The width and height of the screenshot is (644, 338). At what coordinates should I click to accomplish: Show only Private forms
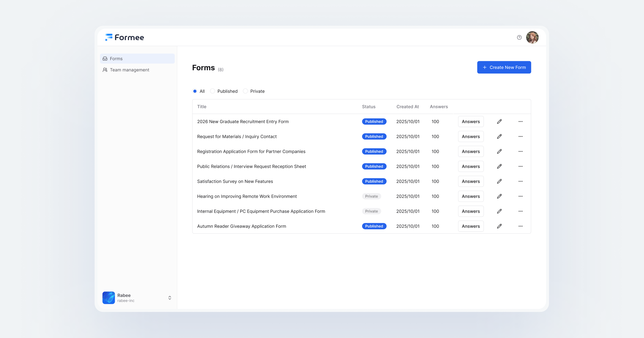click(245, 91)
